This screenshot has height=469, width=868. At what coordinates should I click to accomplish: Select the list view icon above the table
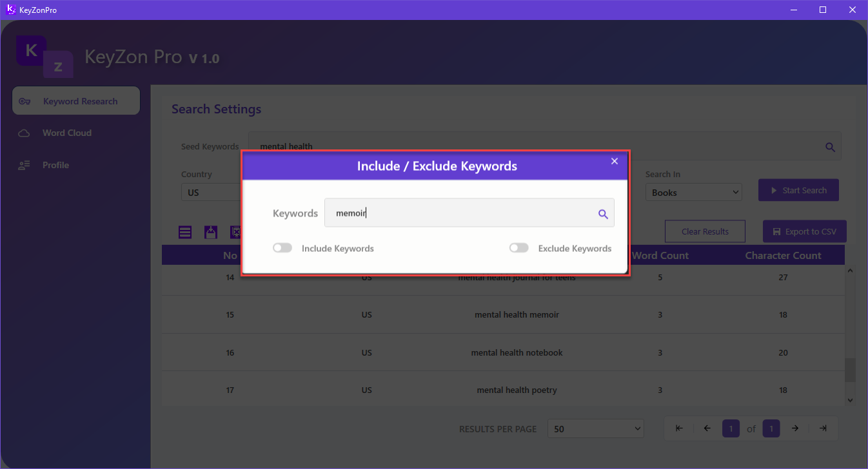tap(185, 232)
